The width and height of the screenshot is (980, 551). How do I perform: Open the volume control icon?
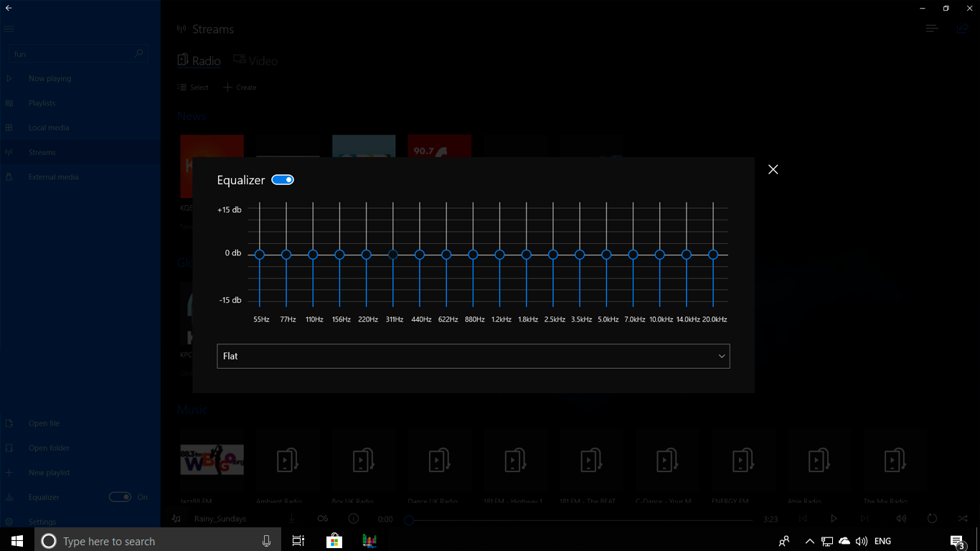point(901,518)
